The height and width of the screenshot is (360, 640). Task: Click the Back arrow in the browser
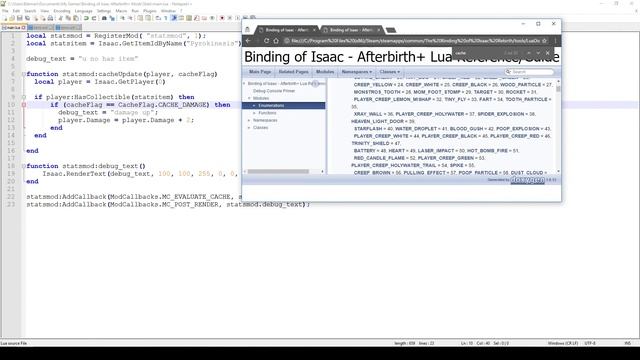click(x=248, y=40)
